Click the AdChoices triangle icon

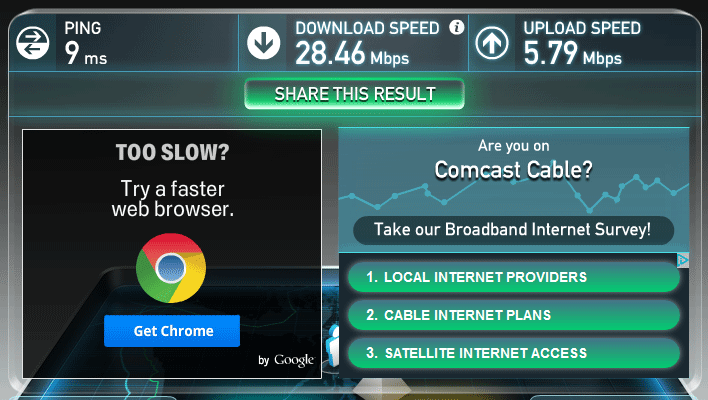click(x=683, y=260)
